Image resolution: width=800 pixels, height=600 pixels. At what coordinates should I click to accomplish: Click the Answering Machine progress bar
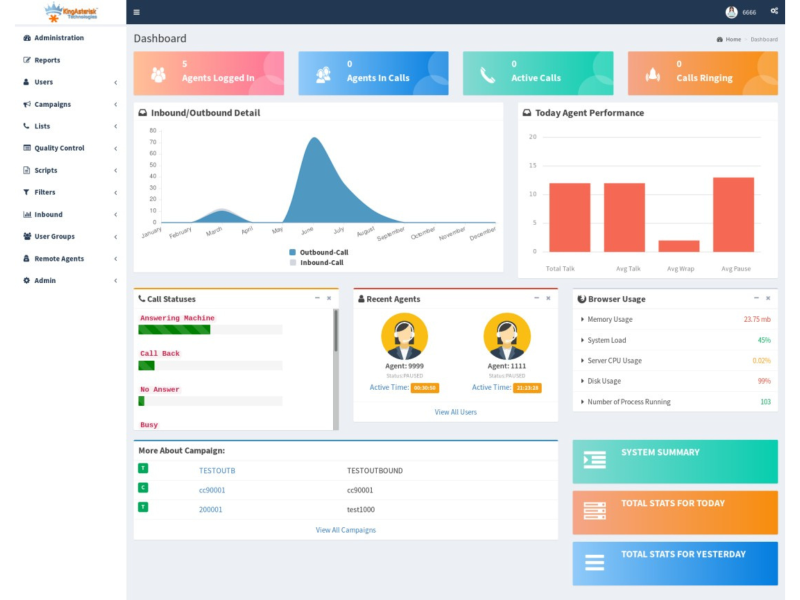[x=174, y=329]
